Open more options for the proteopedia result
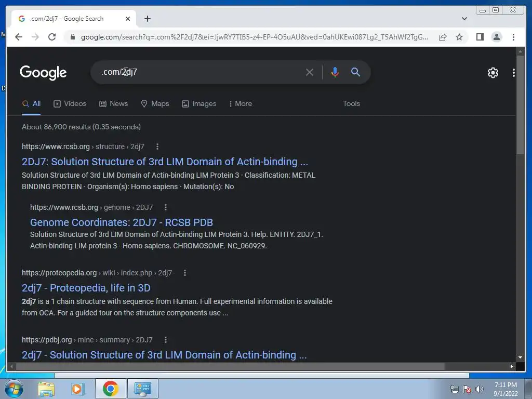 point(185,273)
